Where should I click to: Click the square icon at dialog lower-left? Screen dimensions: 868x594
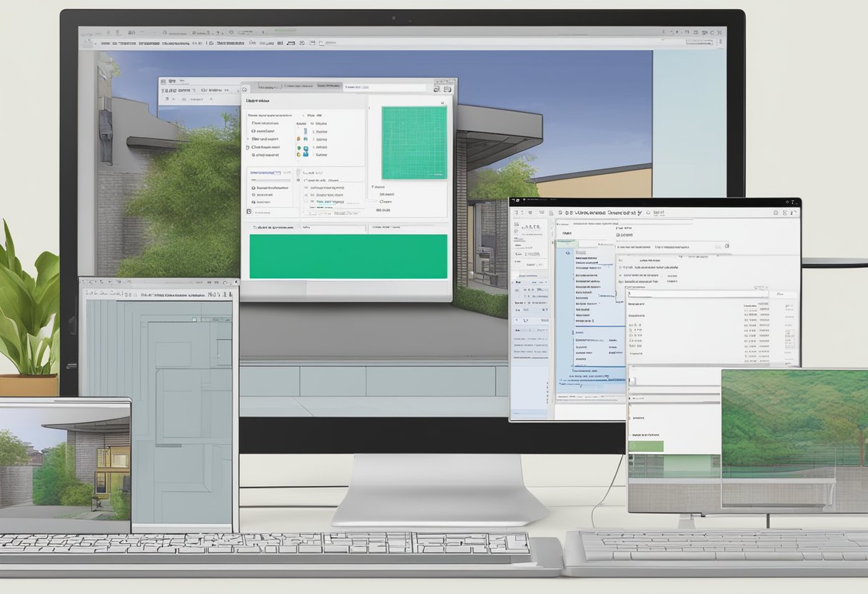coord(248,211)
